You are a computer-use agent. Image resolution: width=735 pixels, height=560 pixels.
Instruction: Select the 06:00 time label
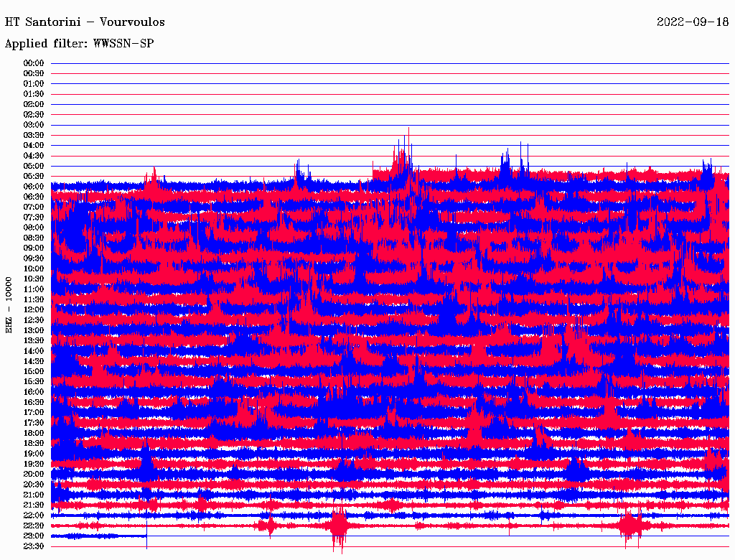34,186
